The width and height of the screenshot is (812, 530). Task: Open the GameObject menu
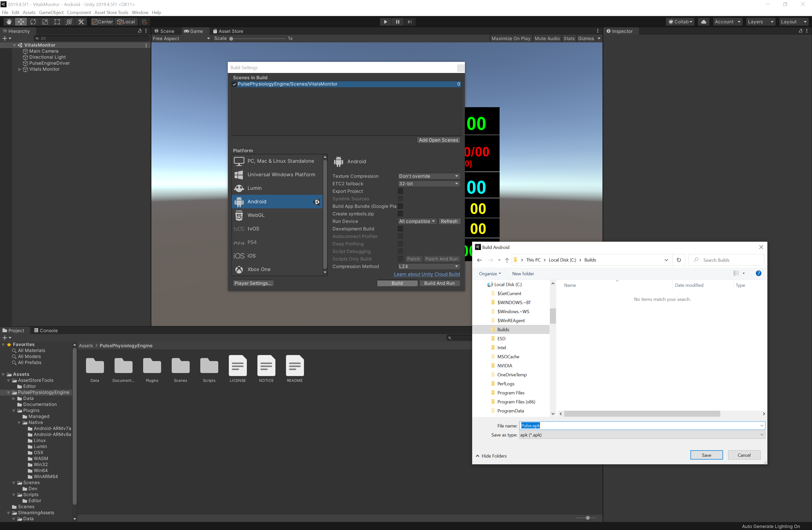tap(51, 12)
